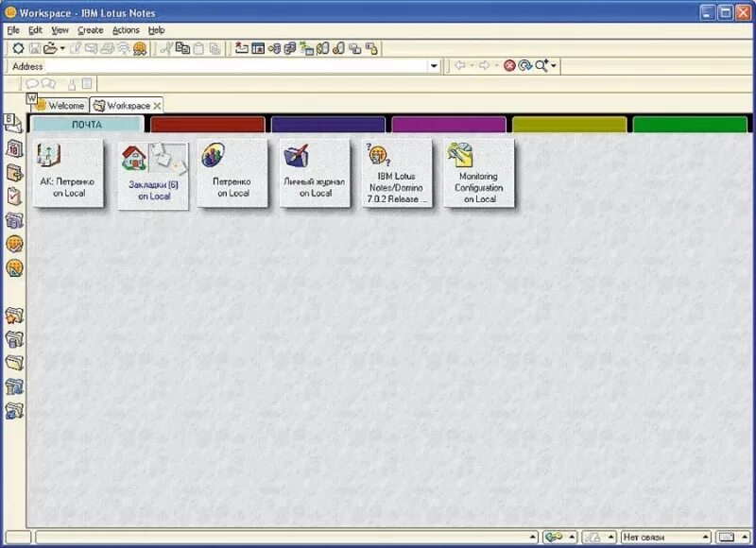Select the red workspace page tab
This screenshot has height=548, width=756.
coord(207,125)
